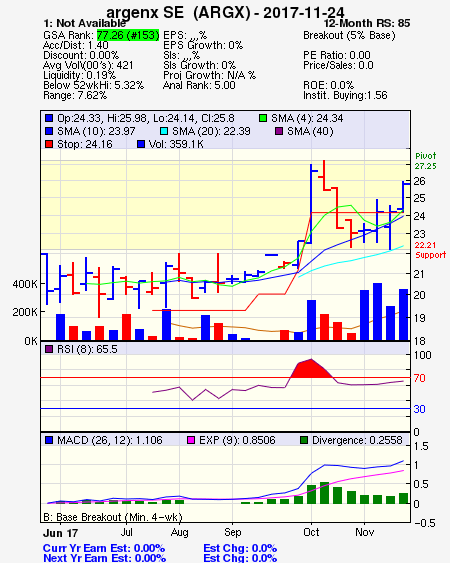Screen dimensions: 450x563
Task: Click the red RSI overbought filled peak
Action: point(312,369)
